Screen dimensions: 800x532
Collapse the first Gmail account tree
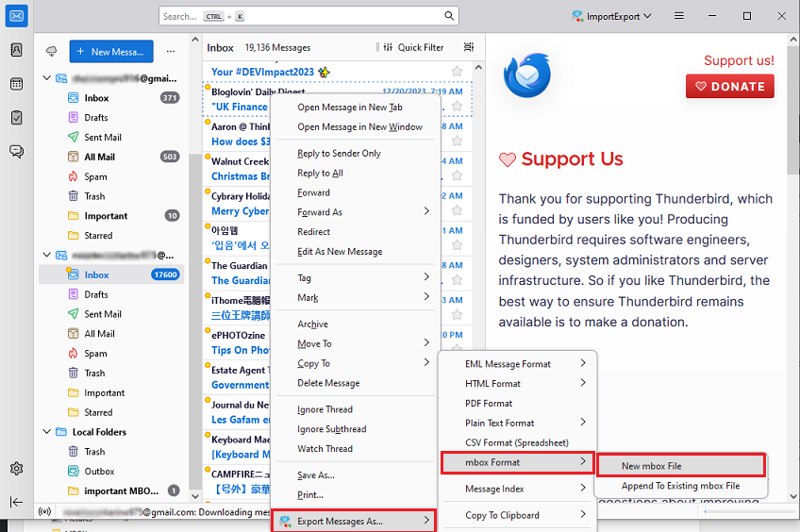46,78
